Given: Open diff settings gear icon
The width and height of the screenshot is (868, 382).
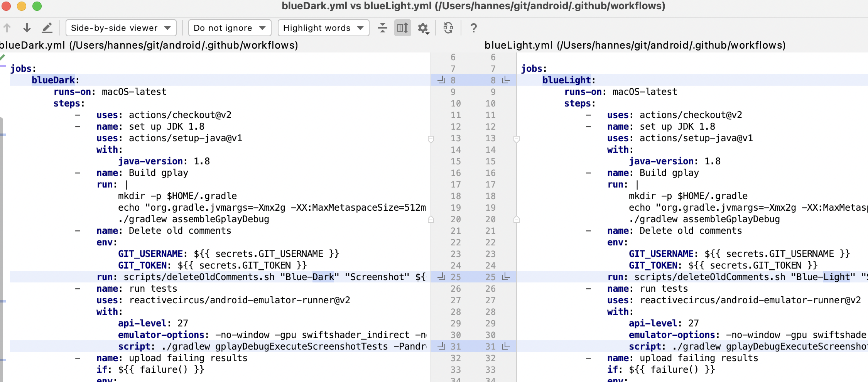Looking at the screenshot, I should pyautogui.click(x=423, y=28).
